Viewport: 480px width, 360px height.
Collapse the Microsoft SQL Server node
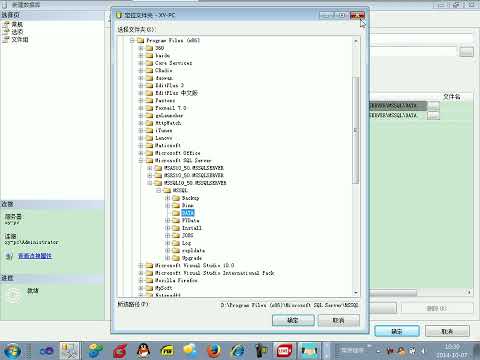click(x=141, y=160)
